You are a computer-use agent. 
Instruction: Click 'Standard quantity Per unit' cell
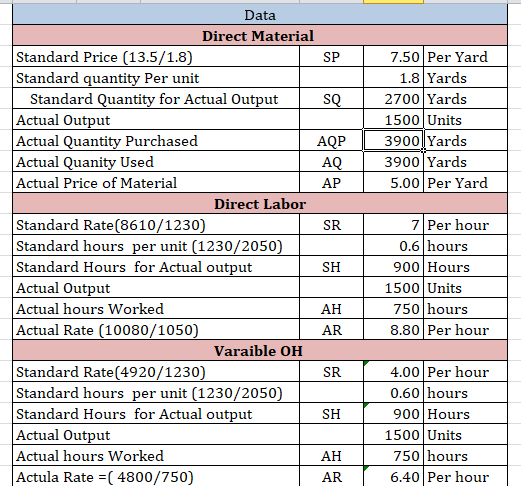pos(156,78)
